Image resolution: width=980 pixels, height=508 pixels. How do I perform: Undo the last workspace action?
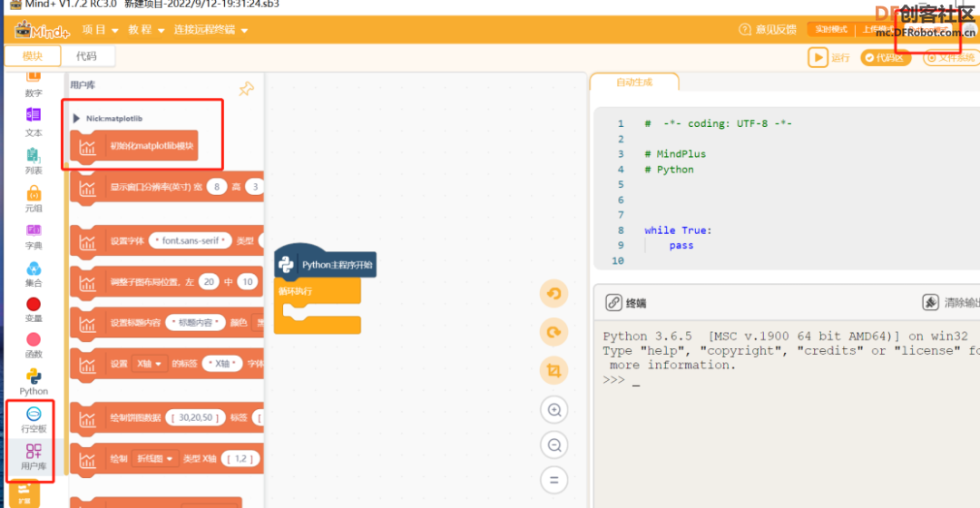point(554,294)
